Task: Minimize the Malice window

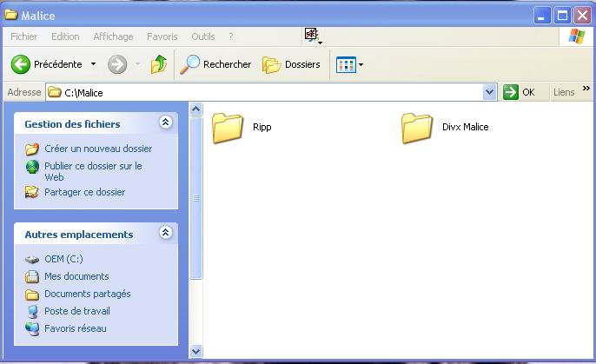Action: pos(541,16)
